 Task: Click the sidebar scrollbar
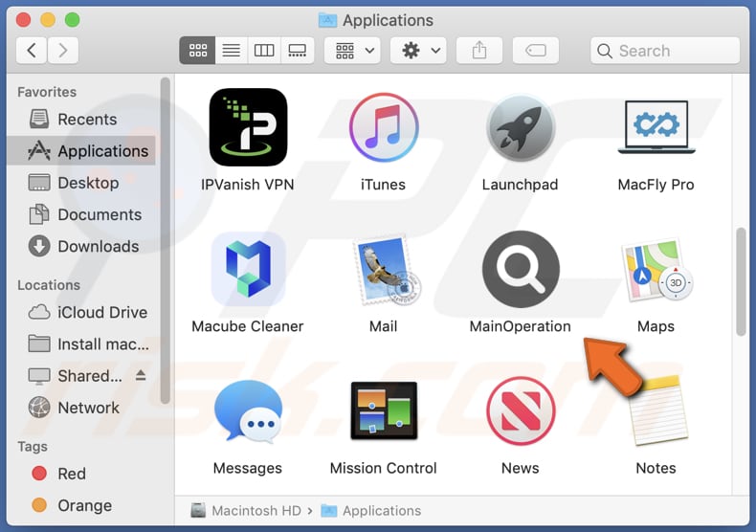(x=166, y=240)
